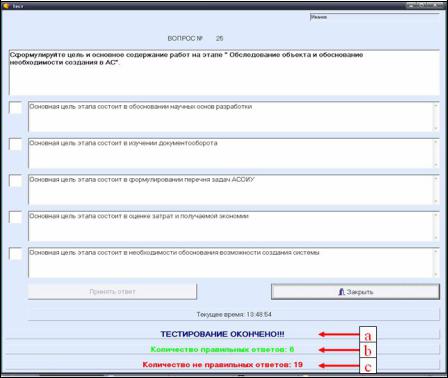This screenshot has width=448, height=378.
Task: Mark the checkbox for the возможности создания системы answer
Action: 15,254
